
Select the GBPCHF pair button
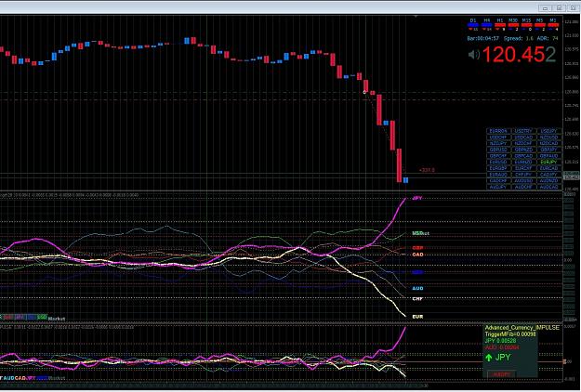(499, 156)
